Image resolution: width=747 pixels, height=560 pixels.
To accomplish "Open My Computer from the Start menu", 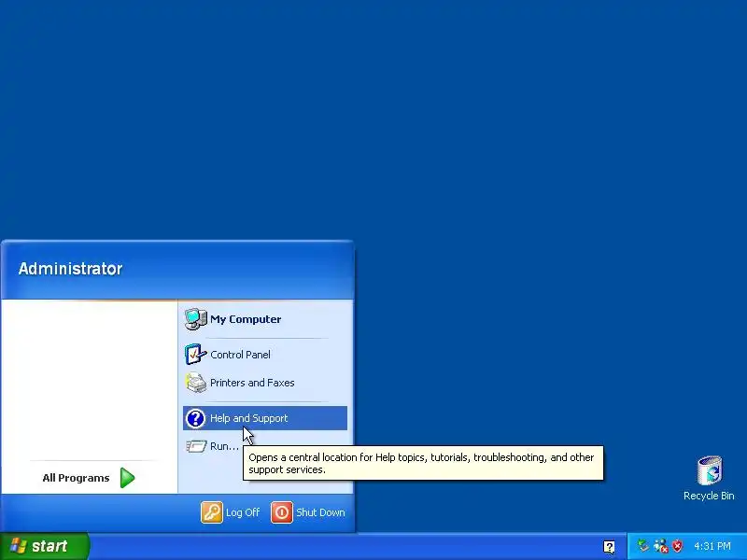I will point(265,319).
